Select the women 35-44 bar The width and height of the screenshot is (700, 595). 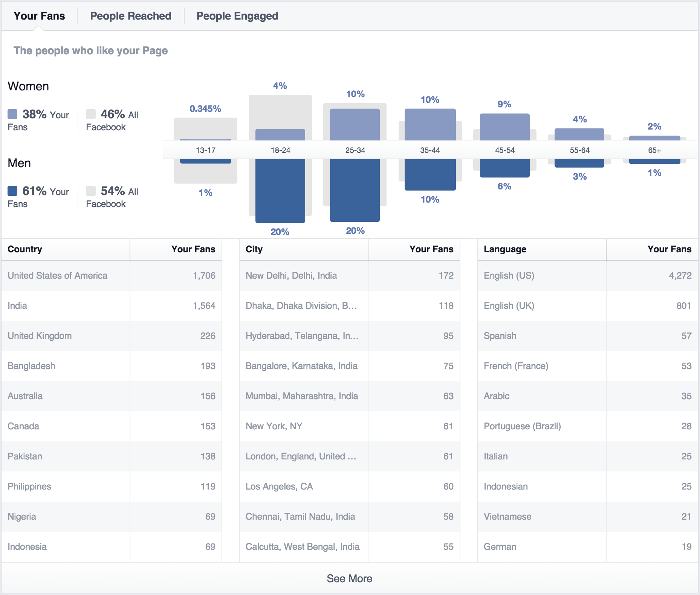(430, 125)
